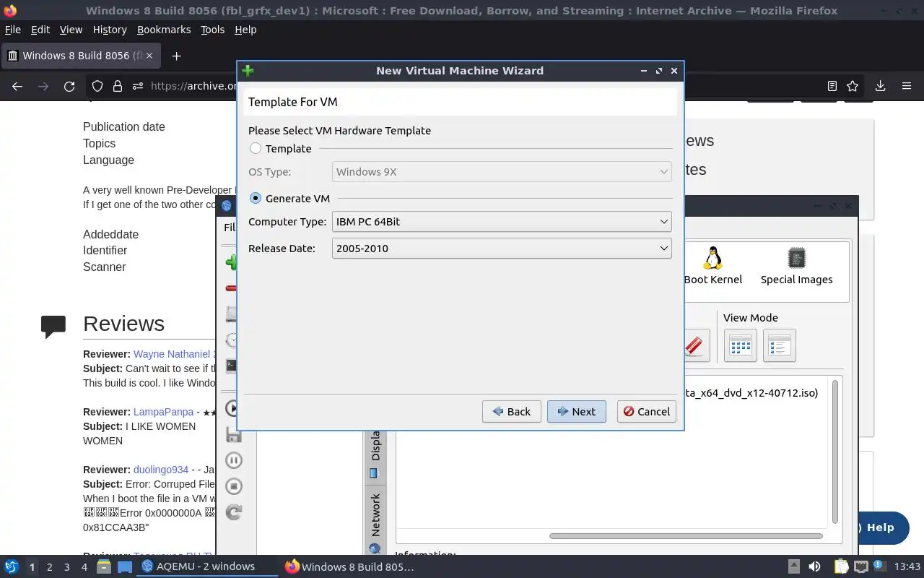The width and height of the screenshot is (924, 578).
Task: Click the site permissions icon in address bar
Action: [138, 86]
